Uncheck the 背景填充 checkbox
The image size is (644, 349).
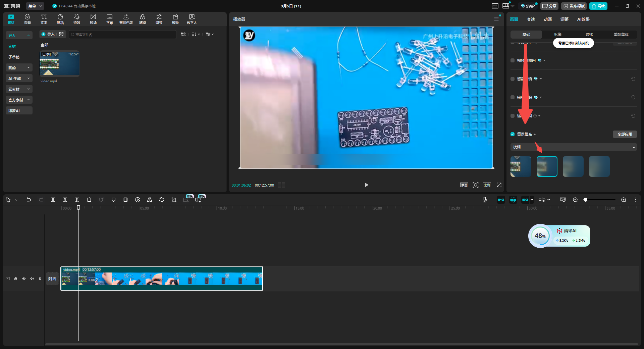pyautogui.click(x=513, y=134)
